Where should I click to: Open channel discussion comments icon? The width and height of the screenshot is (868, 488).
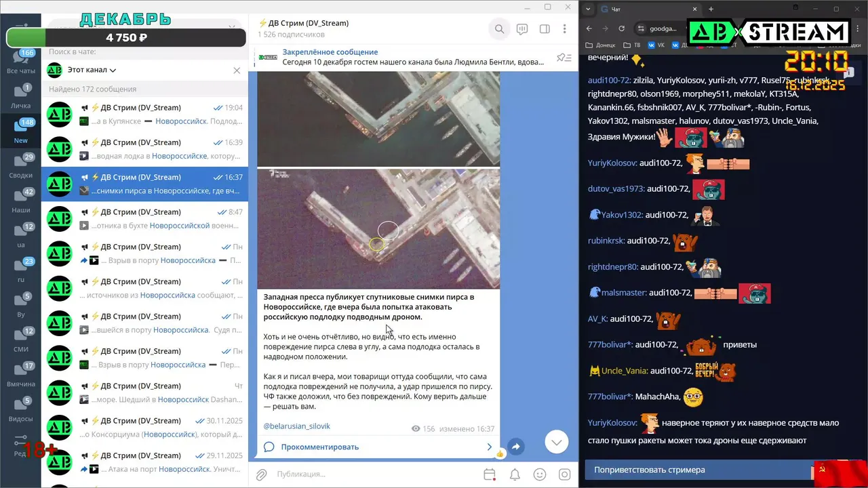click(522, 29)
